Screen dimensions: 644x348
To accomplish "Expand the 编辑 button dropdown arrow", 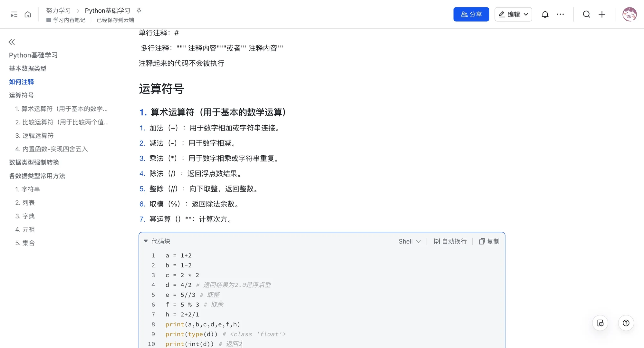I will [526, 14].
